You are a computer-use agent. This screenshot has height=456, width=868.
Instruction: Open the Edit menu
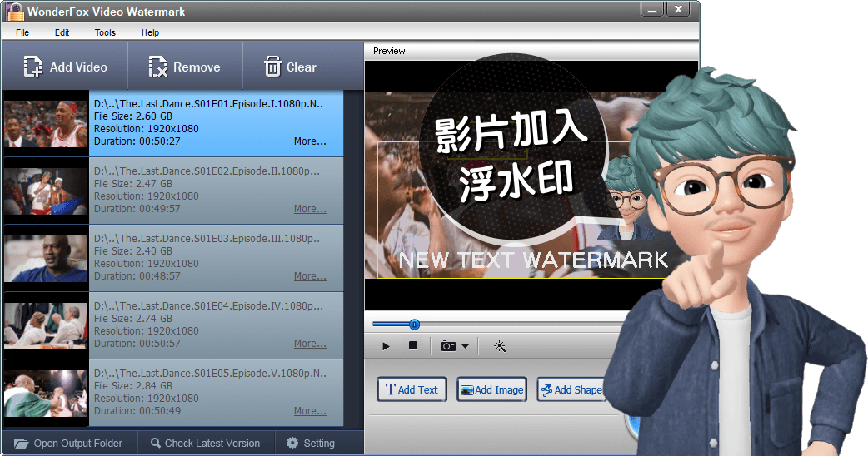(x=62, y=32)
